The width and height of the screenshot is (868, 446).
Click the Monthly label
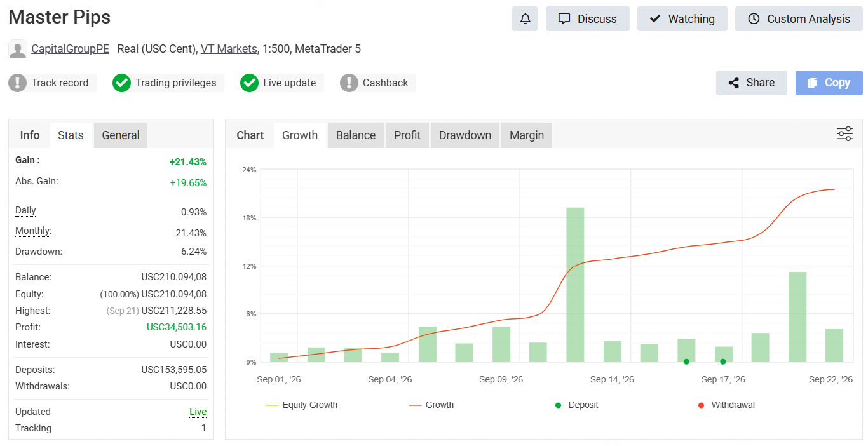tap(34, 231)
